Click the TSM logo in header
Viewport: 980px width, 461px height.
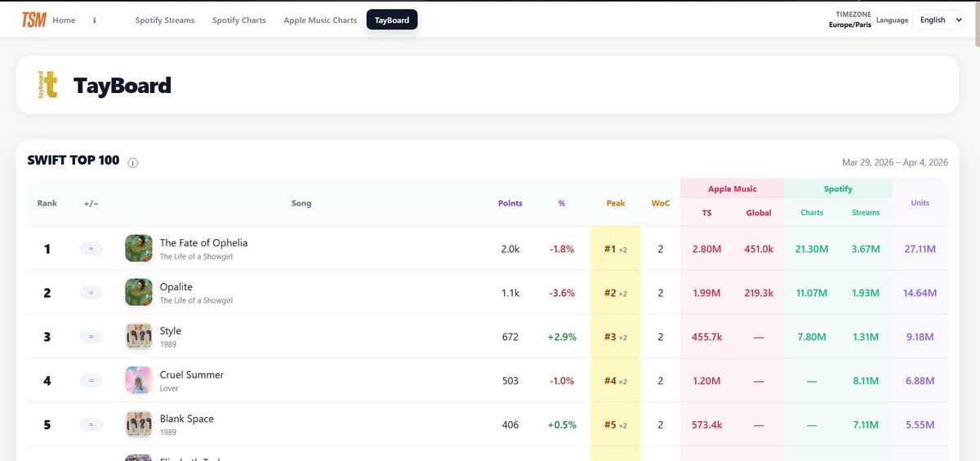33,20
